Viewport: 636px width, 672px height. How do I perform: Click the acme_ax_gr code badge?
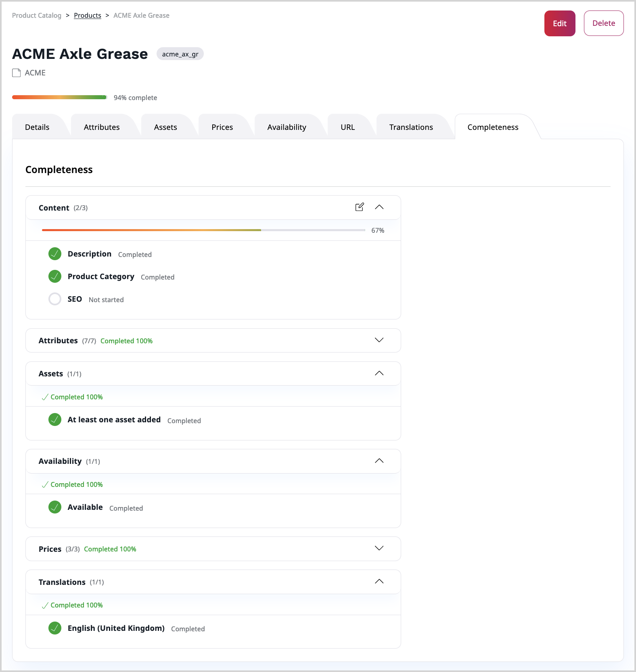point(180,54)
